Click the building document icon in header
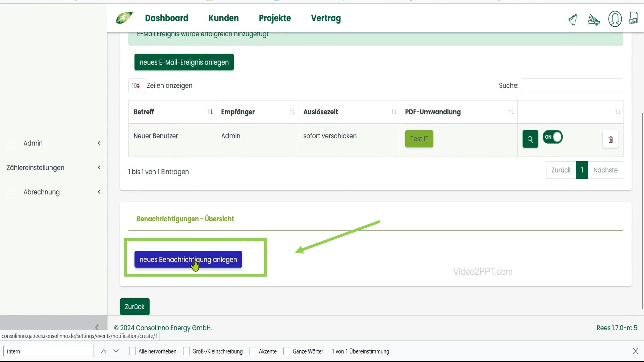Screen dimensions: 644x362 tap(633, 18)
